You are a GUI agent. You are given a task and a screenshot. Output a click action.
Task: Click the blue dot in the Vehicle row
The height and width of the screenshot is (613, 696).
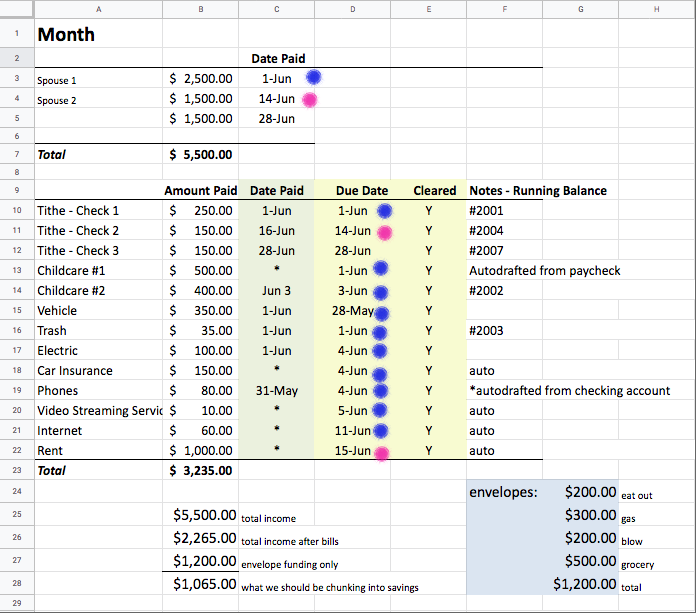click(x=381, y=312)
